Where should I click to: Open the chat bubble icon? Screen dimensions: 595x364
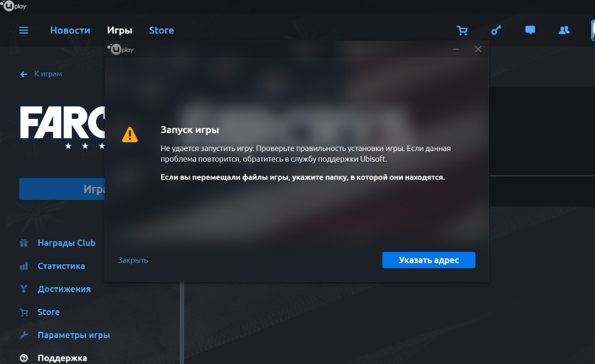[x=530, y=30]
